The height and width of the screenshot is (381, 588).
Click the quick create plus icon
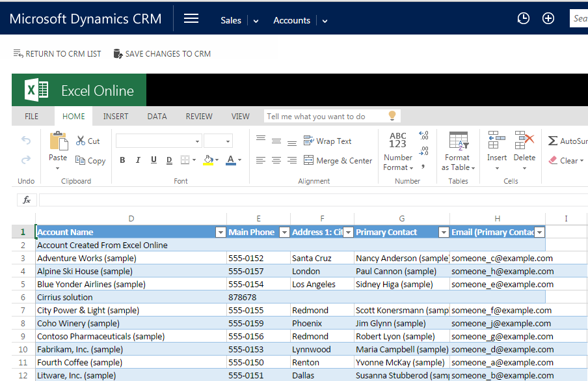(548, 18)
